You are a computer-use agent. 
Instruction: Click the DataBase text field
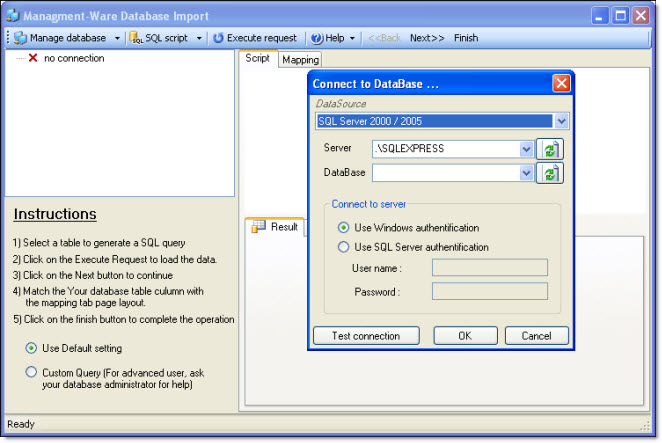[446, 173]
